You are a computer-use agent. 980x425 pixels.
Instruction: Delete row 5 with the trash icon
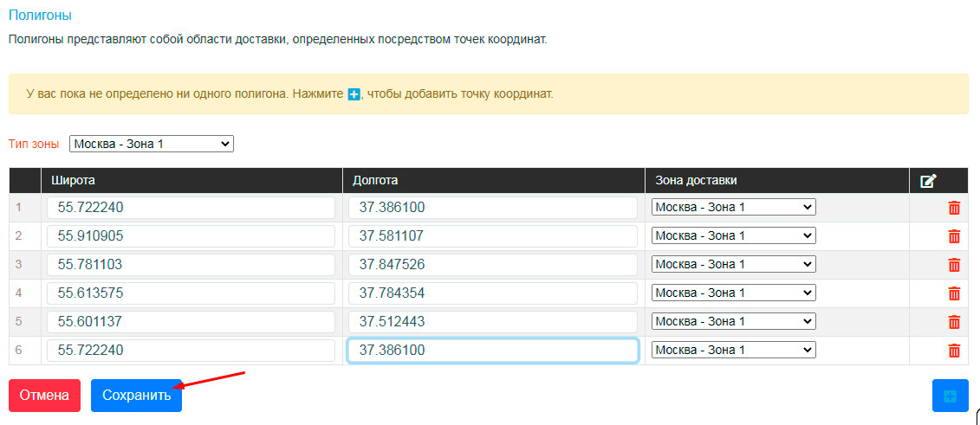[954, 322]
